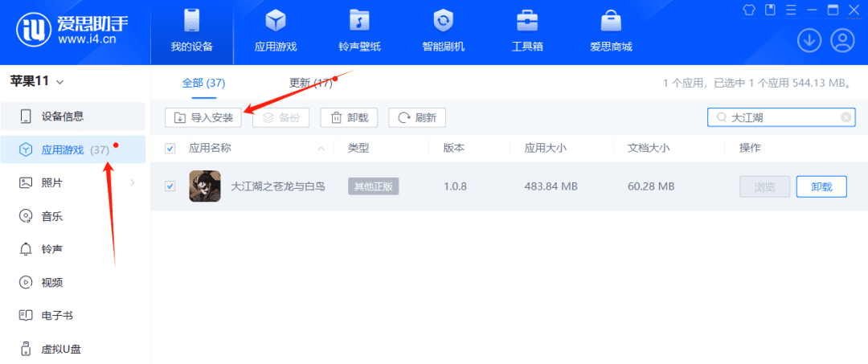Screen dimensions: 868x364
Task: Click the 卸载 button in app row
Action: click(821, 186)
